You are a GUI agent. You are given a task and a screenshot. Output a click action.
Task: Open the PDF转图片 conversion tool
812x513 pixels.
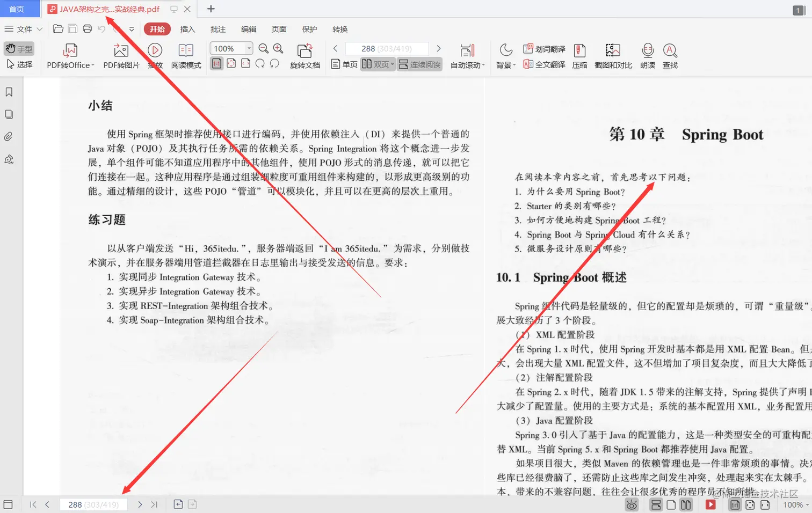click(x=120, y=56)
